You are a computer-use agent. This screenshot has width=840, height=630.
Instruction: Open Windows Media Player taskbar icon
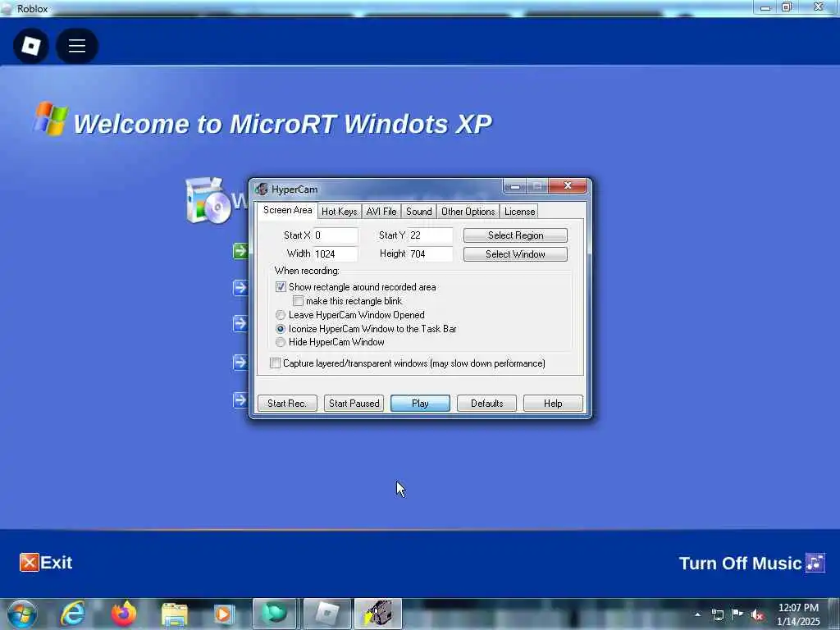point(223,614)
